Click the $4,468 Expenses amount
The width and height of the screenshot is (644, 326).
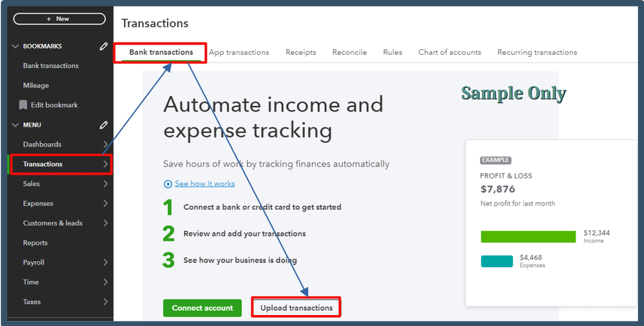pos(531,258)
